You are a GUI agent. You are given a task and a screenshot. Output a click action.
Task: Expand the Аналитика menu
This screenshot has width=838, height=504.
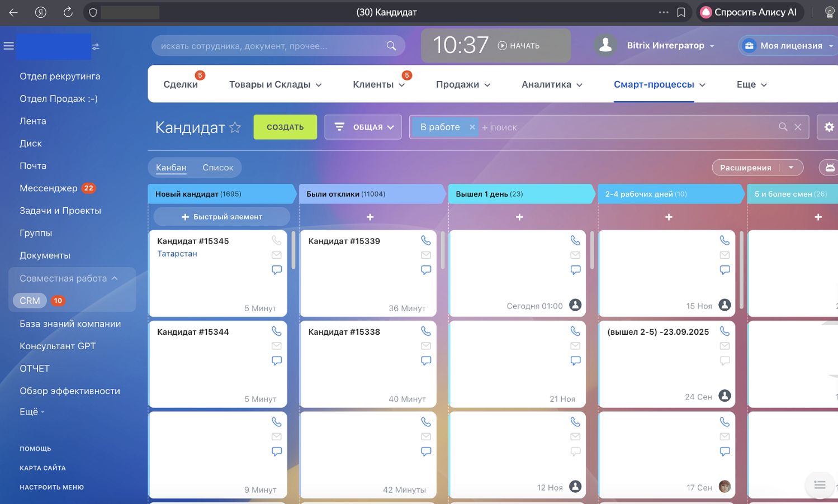(552, 84)
